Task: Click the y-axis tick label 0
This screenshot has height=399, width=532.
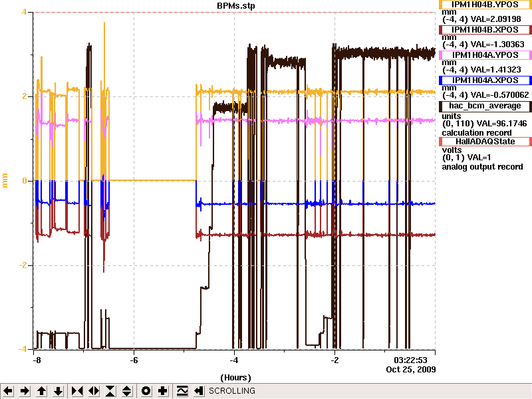Action: [x=24, y=181]
